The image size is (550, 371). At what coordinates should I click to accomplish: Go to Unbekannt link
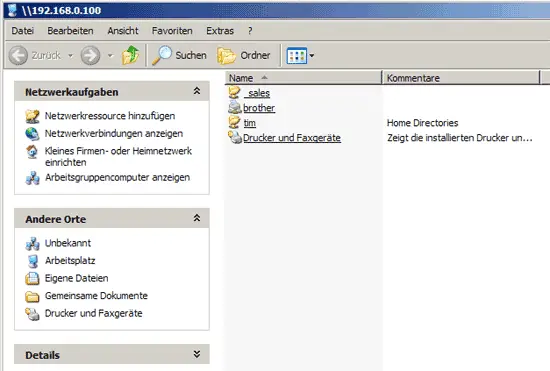coord(68,243)
